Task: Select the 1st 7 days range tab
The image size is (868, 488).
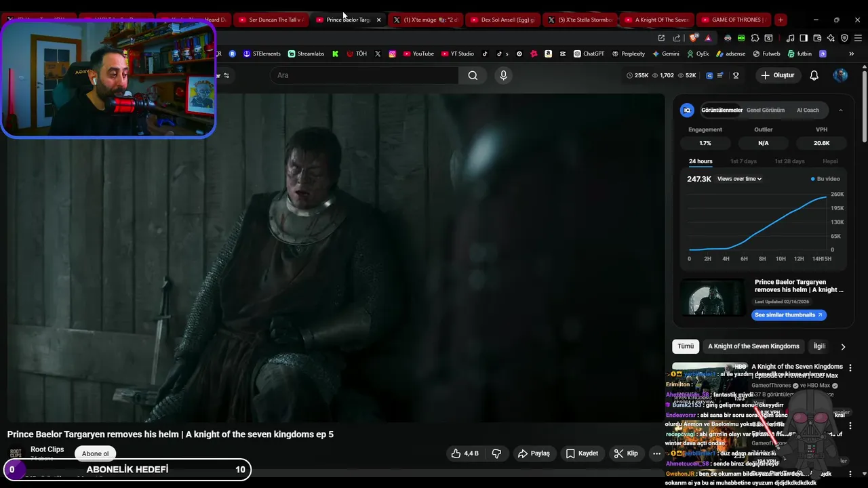Action: point(743,161)
